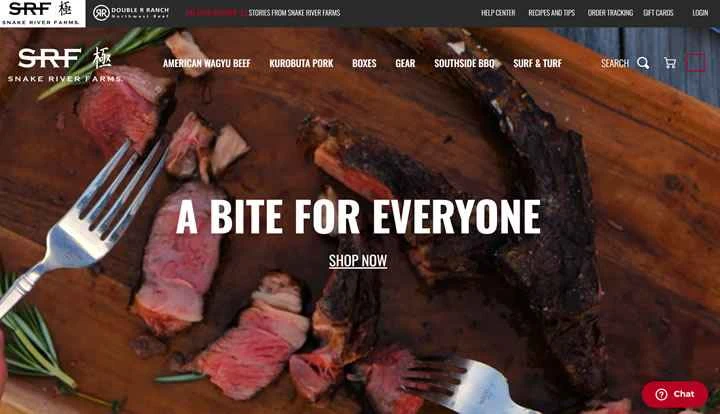Click Shop Now on the banner
This screenshot has width=720, height=414.
[x=358, y=261]
